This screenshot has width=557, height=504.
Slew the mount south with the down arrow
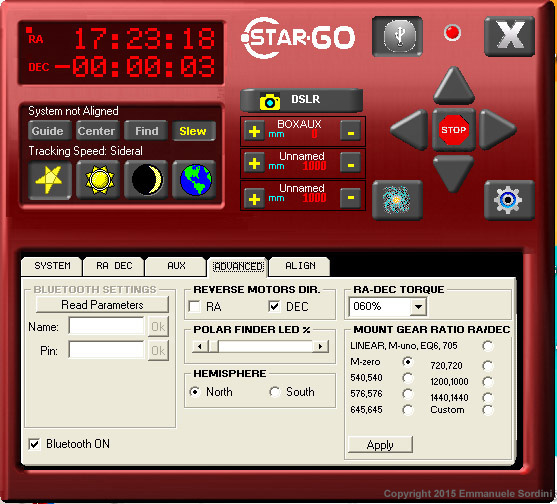tap(453, 174)
